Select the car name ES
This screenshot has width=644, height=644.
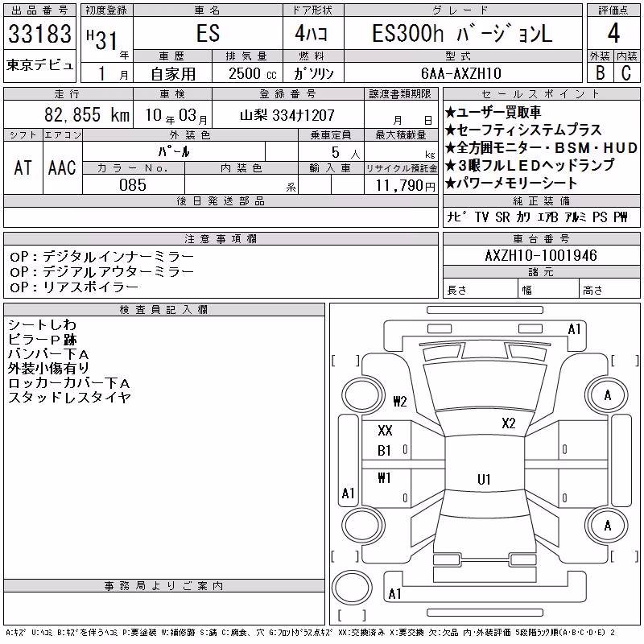pyautogui.click(x=208, y=33)
